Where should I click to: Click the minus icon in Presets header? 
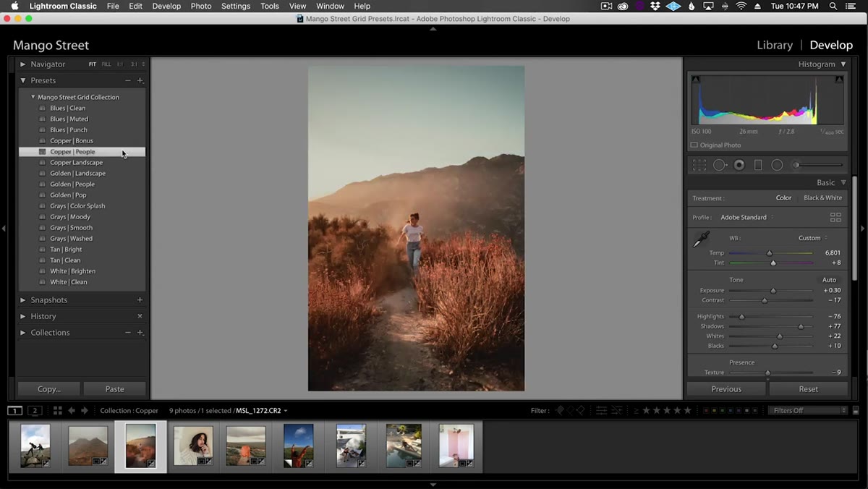click(128, 80)
